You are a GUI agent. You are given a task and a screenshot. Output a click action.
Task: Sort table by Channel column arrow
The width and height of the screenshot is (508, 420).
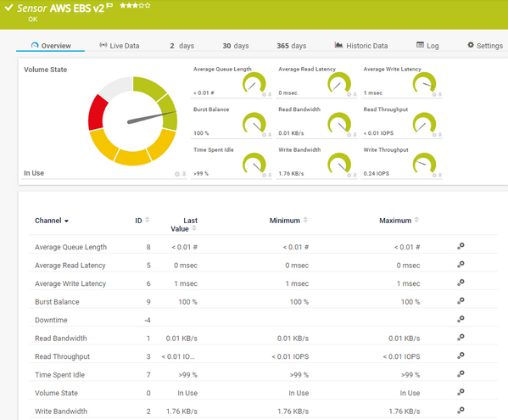(66, 221)
